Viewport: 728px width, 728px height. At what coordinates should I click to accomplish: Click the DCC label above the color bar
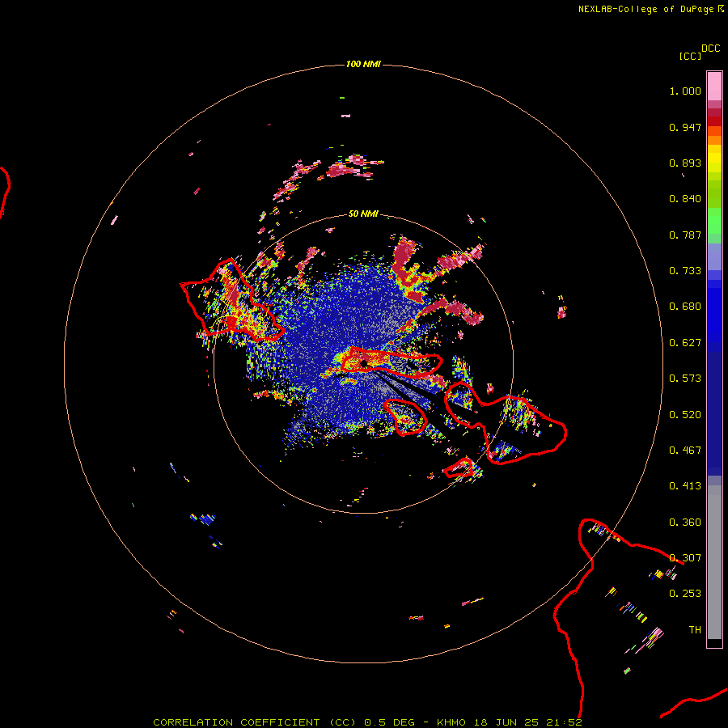(711, 49)
